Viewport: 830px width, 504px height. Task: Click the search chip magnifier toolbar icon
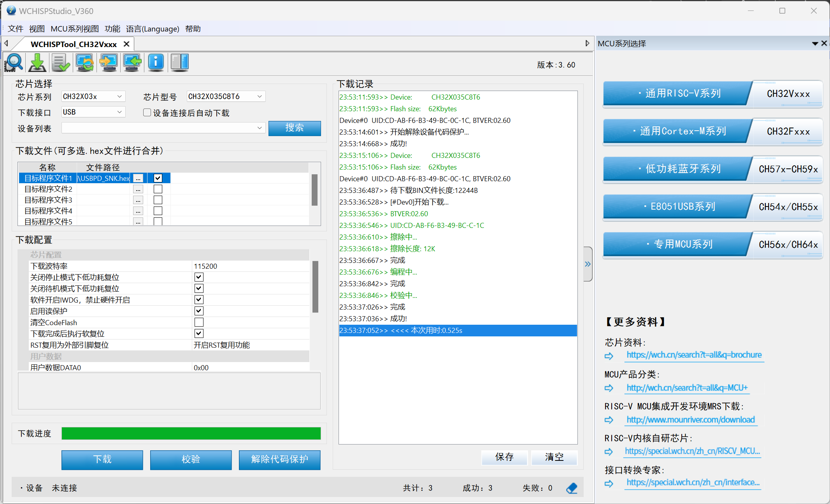coord(14,63)
